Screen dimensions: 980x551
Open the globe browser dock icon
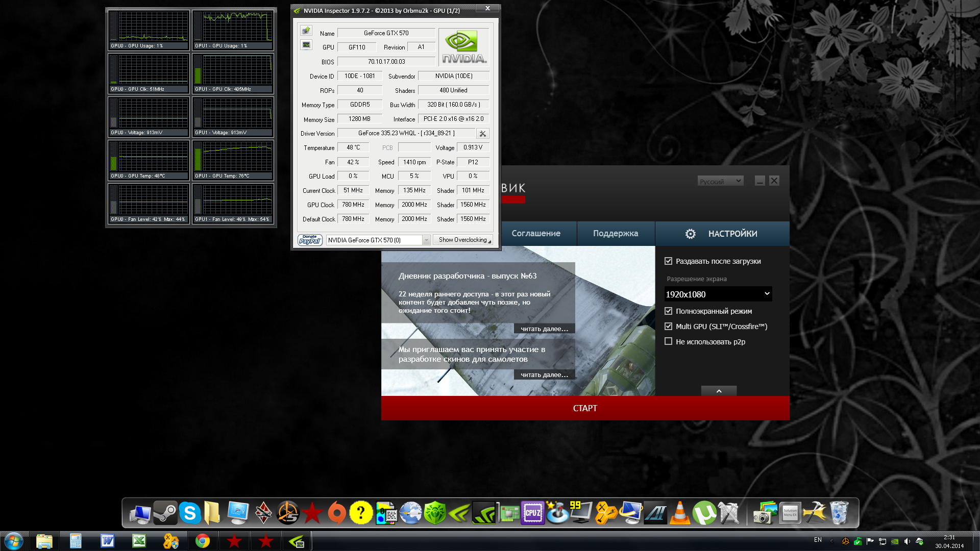click(x=410, y=513)
